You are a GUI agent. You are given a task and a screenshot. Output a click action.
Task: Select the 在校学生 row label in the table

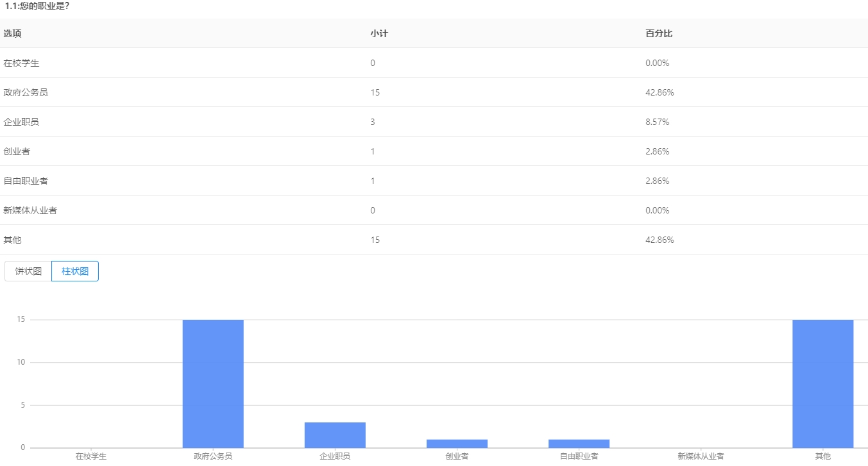click(x=22, y=63)
